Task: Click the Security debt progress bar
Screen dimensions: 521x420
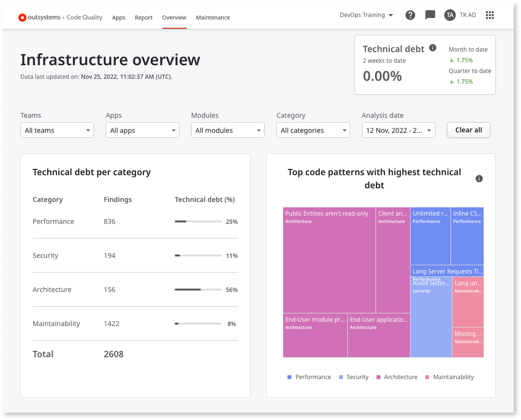Action: pyautogui.click(x=198, y=256)
